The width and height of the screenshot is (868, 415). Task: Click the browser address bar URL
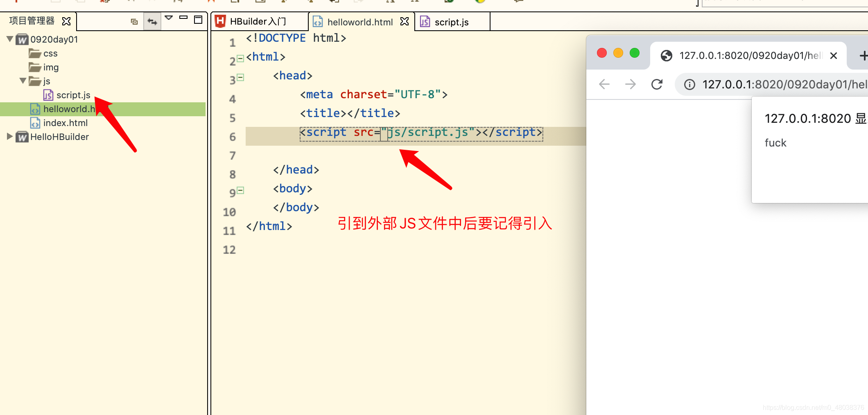click(784, 84)
